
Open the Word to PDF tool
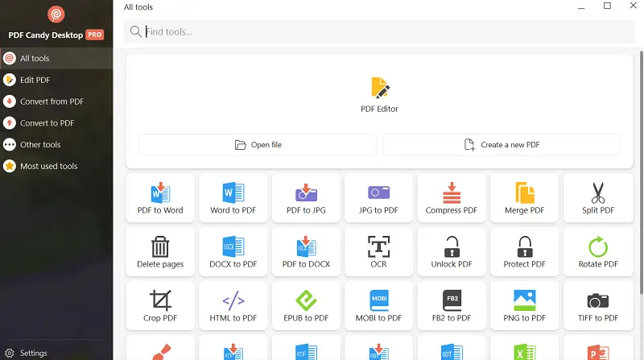[233, 197]
